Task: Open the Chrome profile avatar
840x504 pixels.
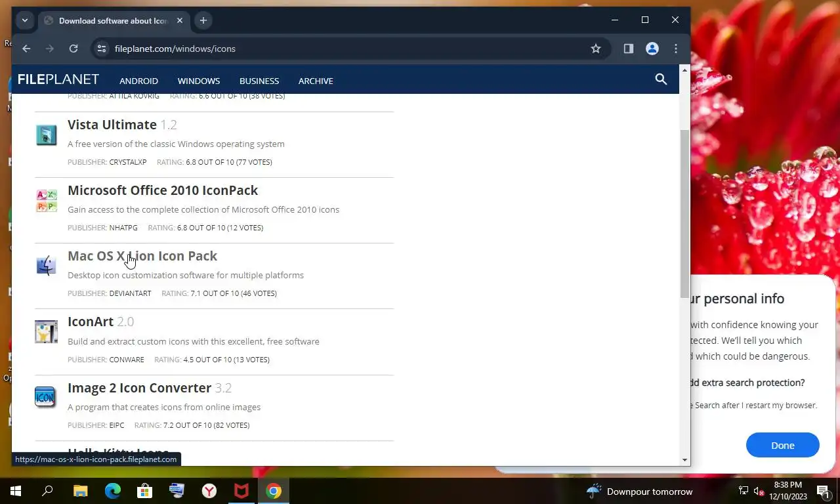Action: (652, 49)
